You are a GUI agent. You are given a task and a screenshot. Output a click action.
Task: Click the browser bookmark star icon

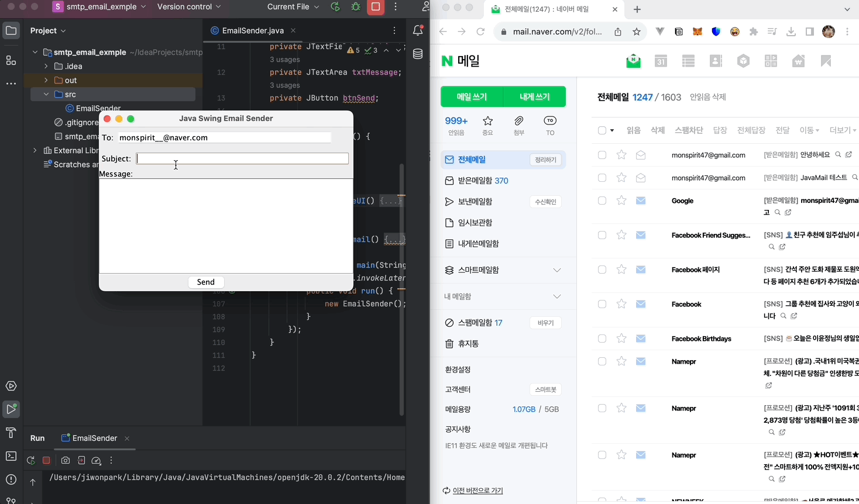pos(637,32)
